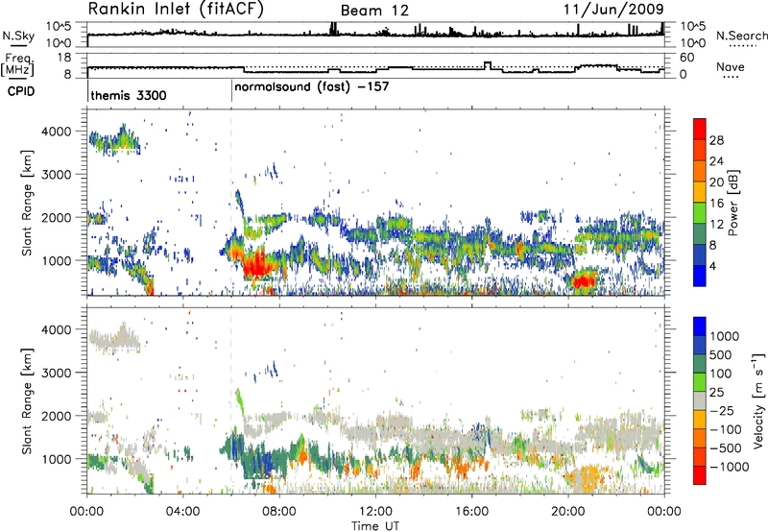Image resolution: width=768 pixels, height=532 pixels.
Task: Click the 'Nave' legend label
Action: pos(731,67)
